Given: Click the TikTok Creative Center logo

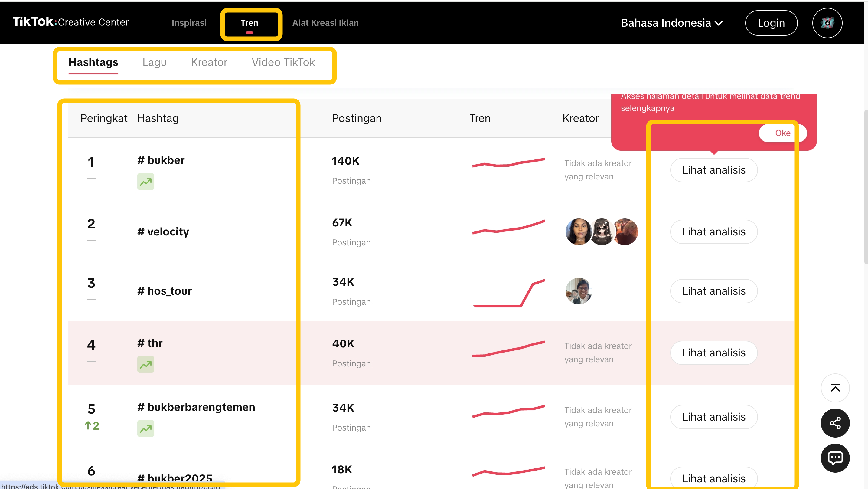Looking at the screenshot, I should pyautogui.click(x=71, y=22).
